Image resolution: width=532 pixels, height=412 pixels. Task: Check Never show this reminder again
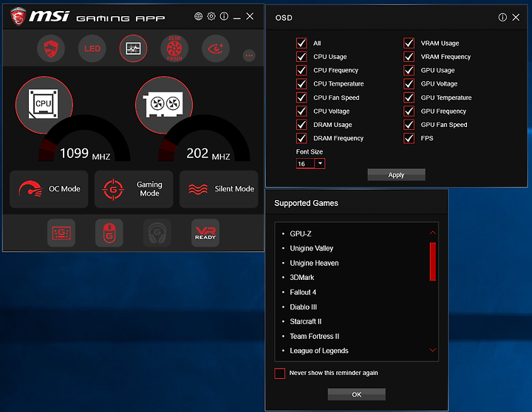click(279, 374)
